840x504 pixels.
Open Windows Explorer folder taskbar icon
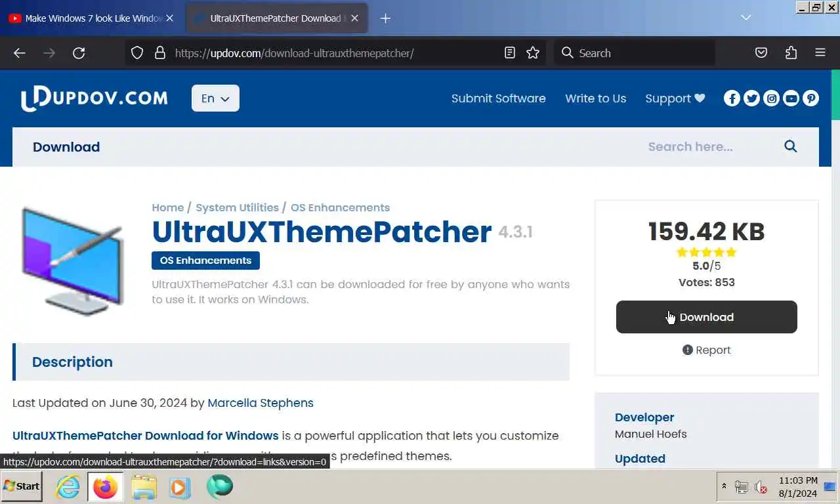pyautogui.click(x=144, y=487)
